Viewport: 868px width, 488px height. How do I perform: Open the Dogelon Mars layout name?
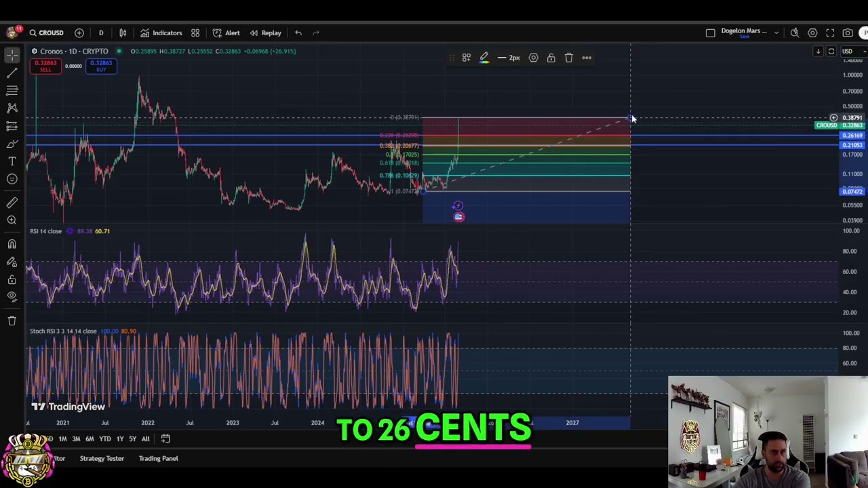point(744,32)
